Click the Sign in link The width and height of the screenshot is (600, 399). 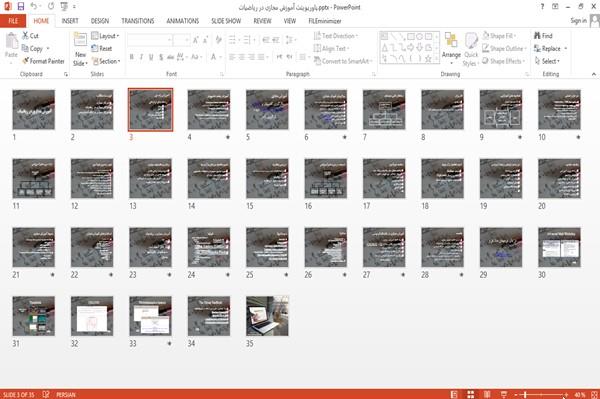coord(578,21)
